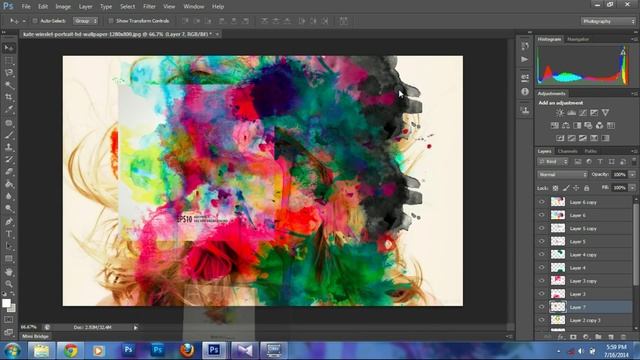This screenshot has height=360, width=640.
Task: Open the Mini Bridge panel tab
Action: [x=35, y=336]
